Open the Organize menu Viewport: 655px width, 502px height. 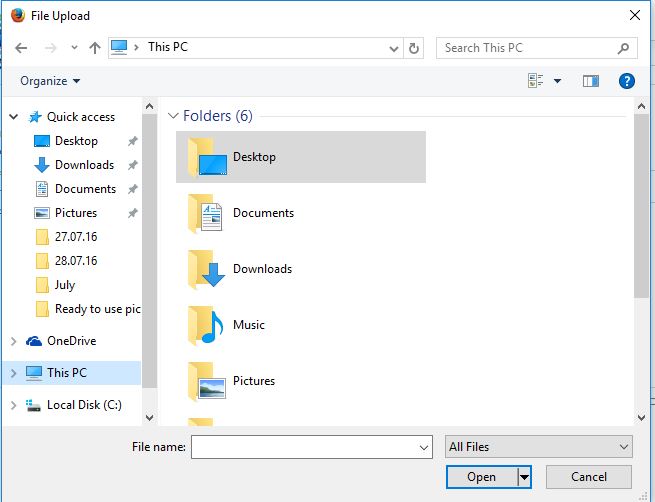coord(50,81)
